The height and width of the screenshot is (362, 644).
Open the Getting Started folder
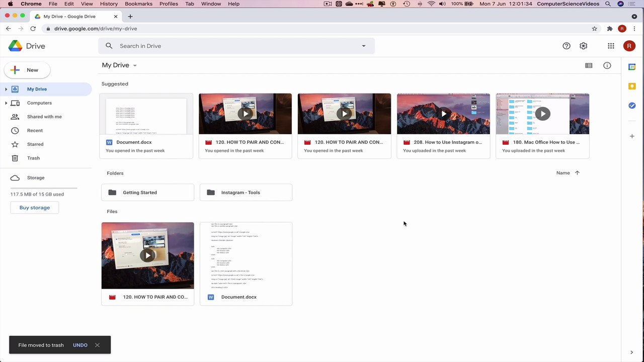click(147, 193)
